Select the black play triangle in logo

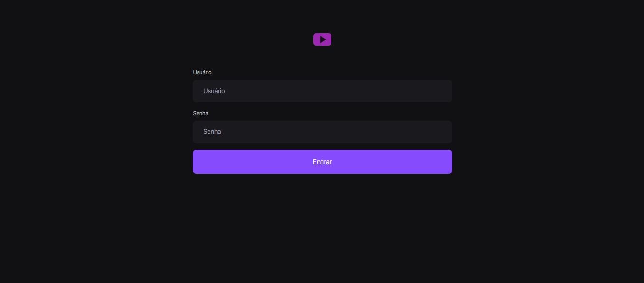[x=323, y=39]
